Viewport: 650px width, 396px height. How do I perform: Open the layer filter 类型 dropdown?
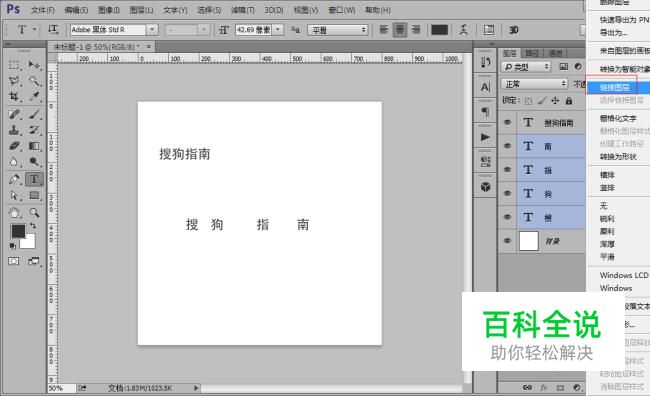point(525,66)
